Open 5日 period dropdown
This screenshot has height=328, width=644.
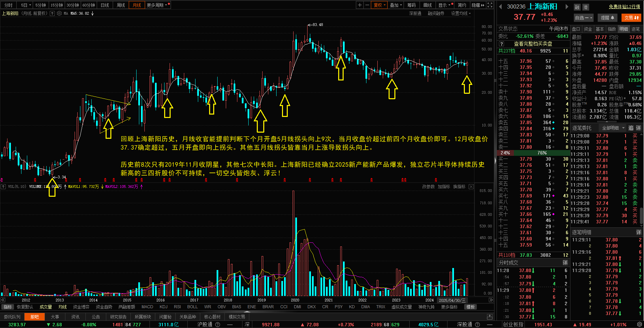click(x=26, y=5)
